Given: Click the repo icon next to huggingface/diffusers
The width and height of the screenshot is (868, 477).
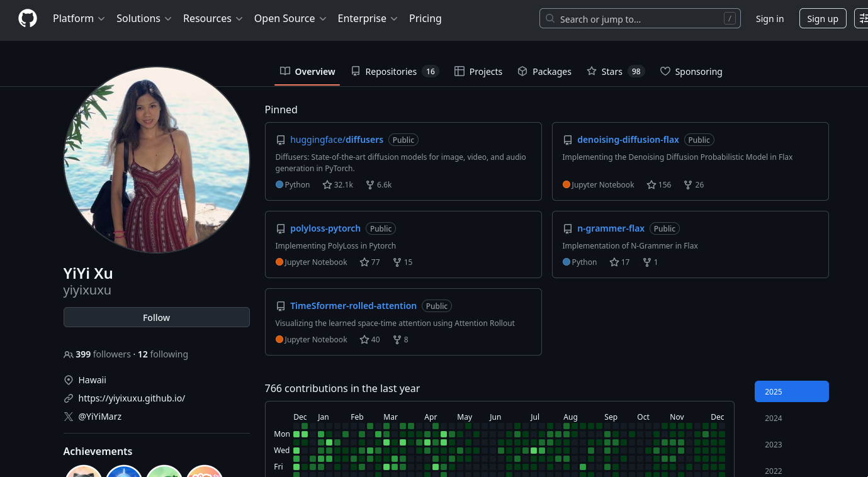Looking at the screenshot, I should [x=281, y=140].
